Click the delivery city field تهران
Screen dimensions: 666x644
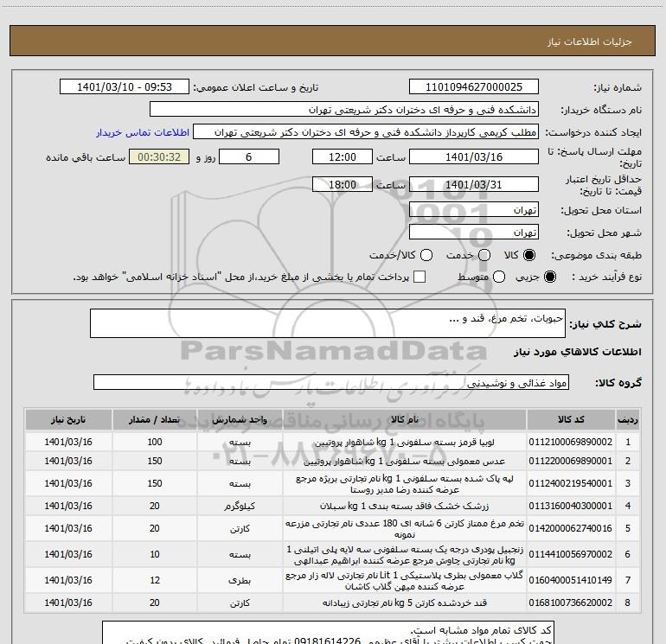474,233
